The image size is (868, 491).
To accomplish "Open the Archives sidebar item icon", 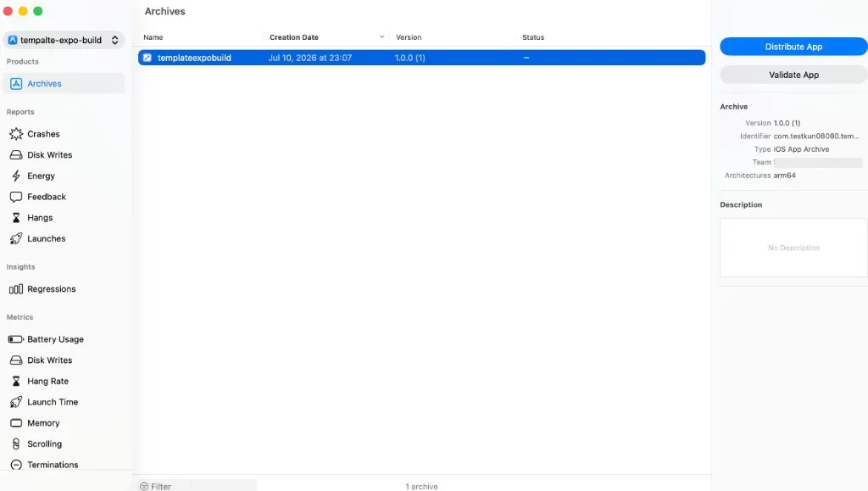I will point(16,84).
